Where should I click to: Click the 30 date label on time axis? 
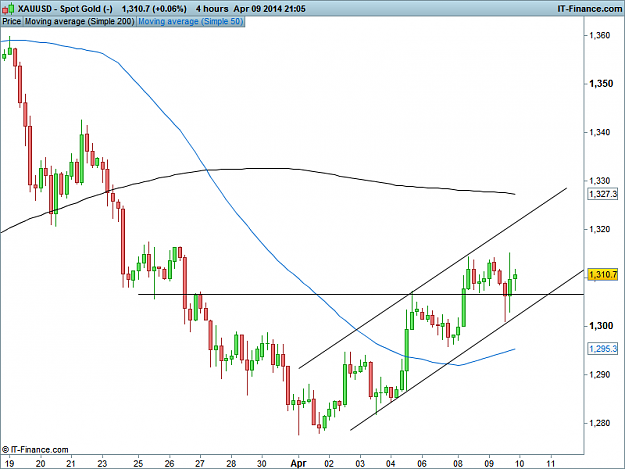[262, 463]
